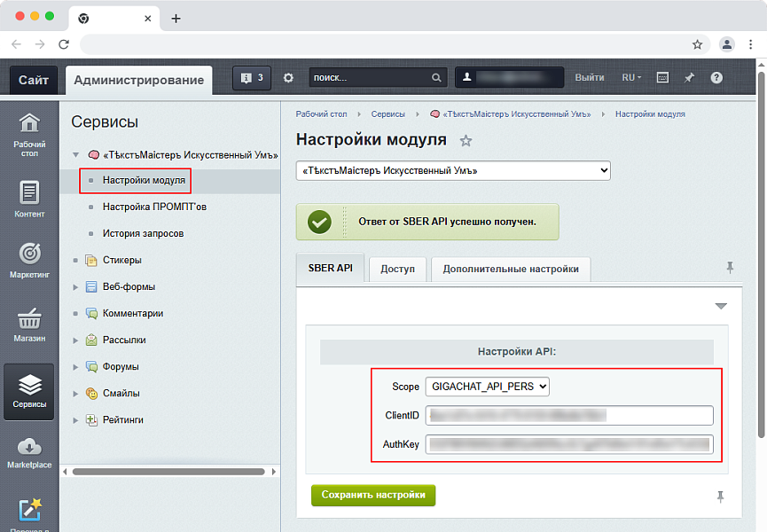Toggle the favorite star next to Настройки модуля
This screenshot has height=532, width=767.
(x=466, y=140)
